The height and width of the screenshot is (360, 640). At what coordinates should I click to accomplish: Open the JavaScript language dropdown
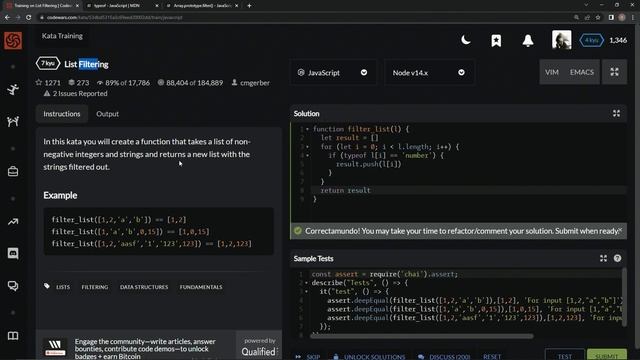pyautogui.click(x=333, y=73)
